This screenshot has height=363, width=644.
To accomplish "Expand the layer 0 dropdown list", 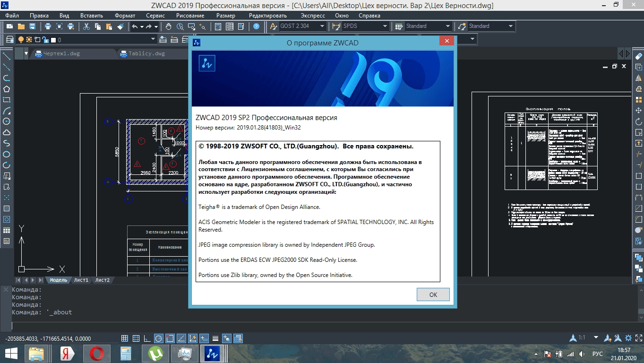I will (153, 40).
